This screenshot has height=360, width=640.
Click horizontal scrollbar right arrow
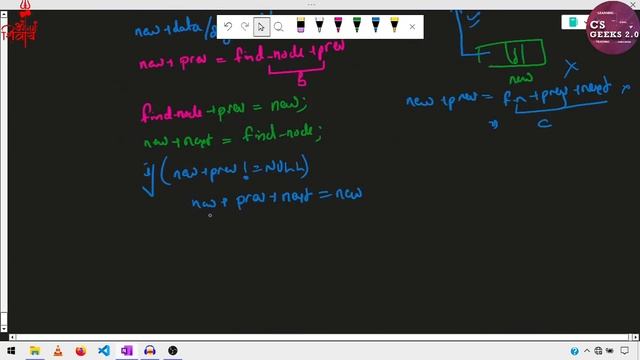pyautogui.click(x=635, y=337)
